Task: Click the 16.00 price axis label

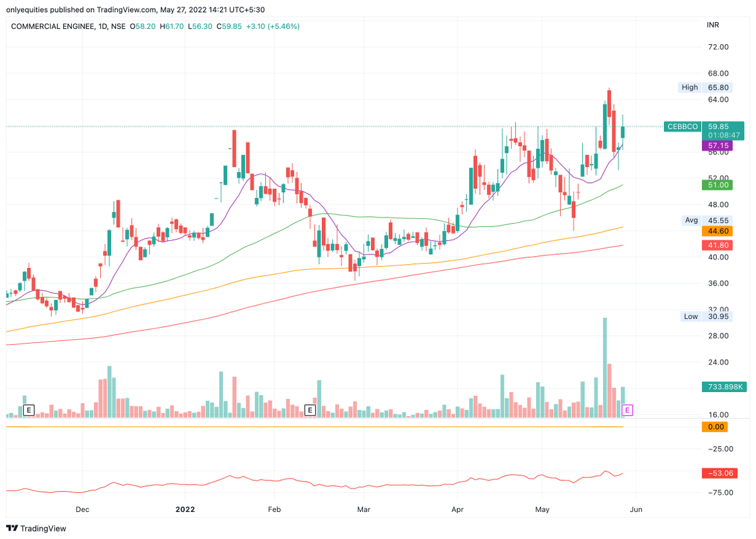Action: (719, 415)
